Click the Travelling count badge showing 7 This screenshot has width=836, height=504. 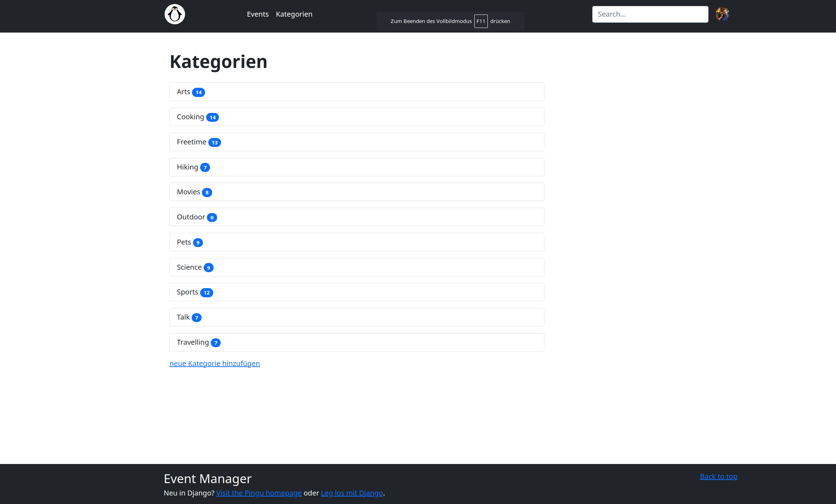216,343
